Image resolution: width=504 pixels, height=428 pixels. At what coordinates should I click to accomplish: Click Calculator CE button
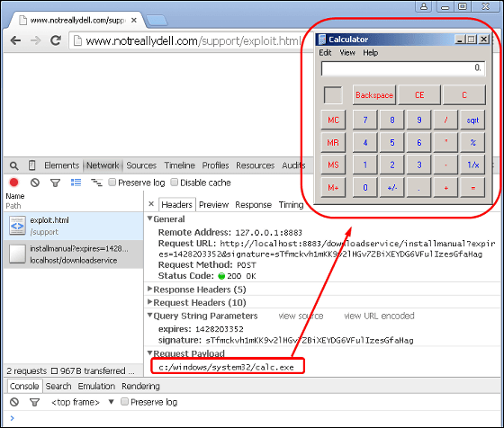[x=419, y=95]
